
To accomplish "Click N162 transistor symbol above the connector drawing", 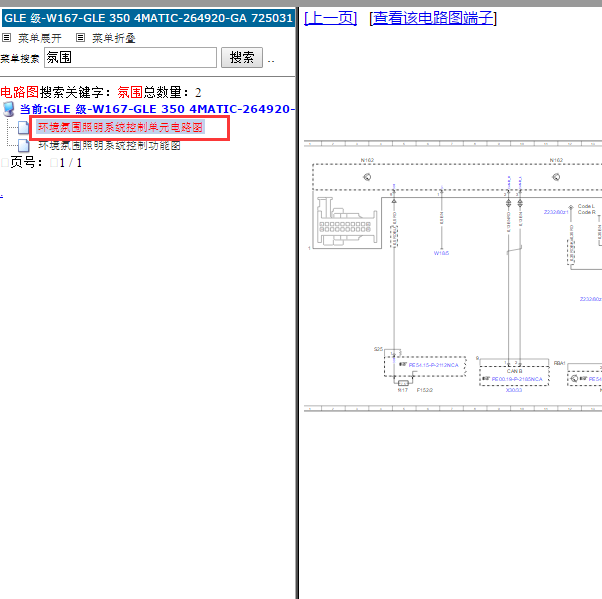I will pos(367,177).
